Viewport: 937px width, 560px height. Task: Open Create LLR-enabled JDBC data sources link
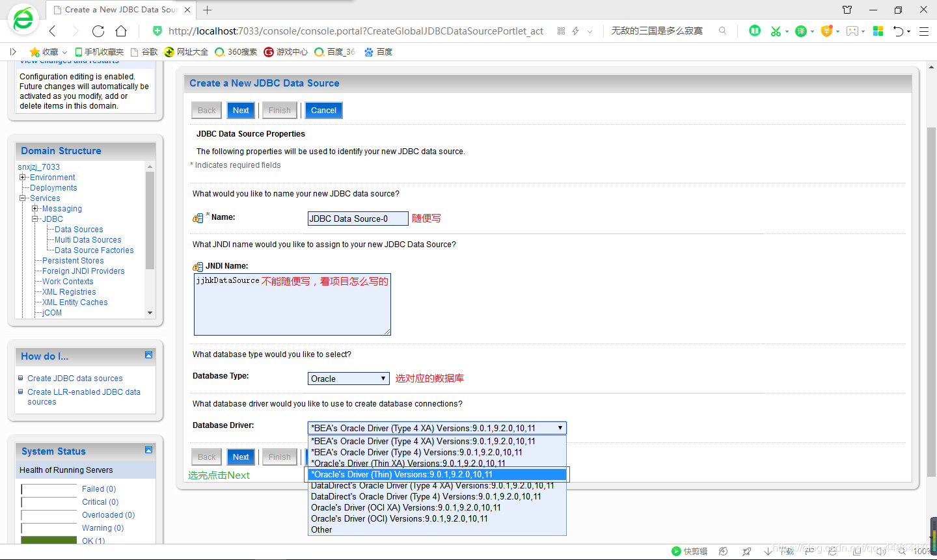pos(84,397)
